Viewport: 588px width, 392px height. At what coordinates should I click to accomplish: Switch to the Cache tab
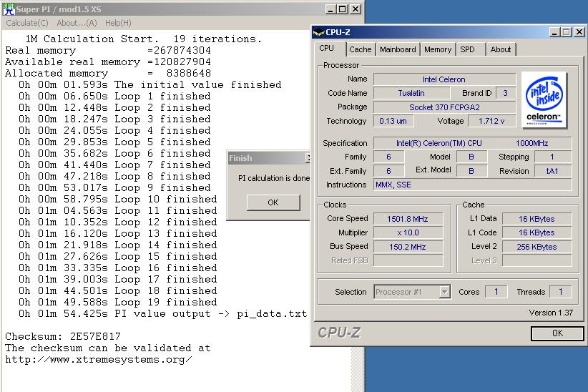click(361, 49)
